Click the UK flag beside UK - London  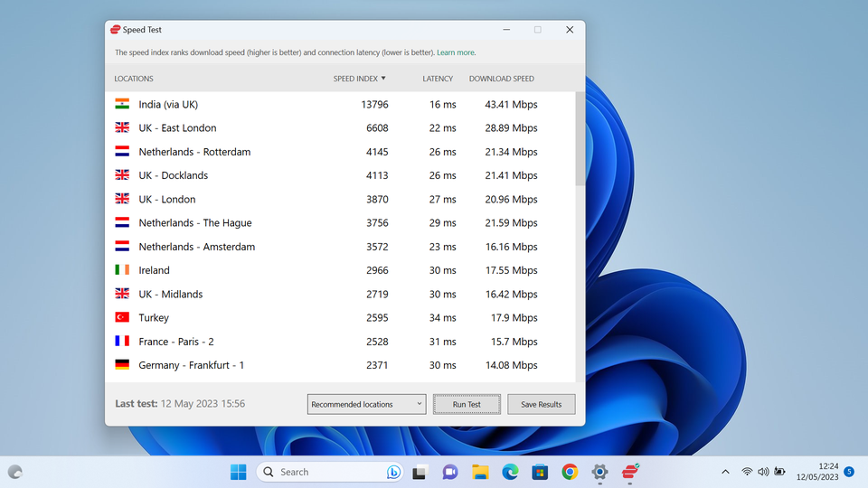pyautogui.click(x=122, y=199)
